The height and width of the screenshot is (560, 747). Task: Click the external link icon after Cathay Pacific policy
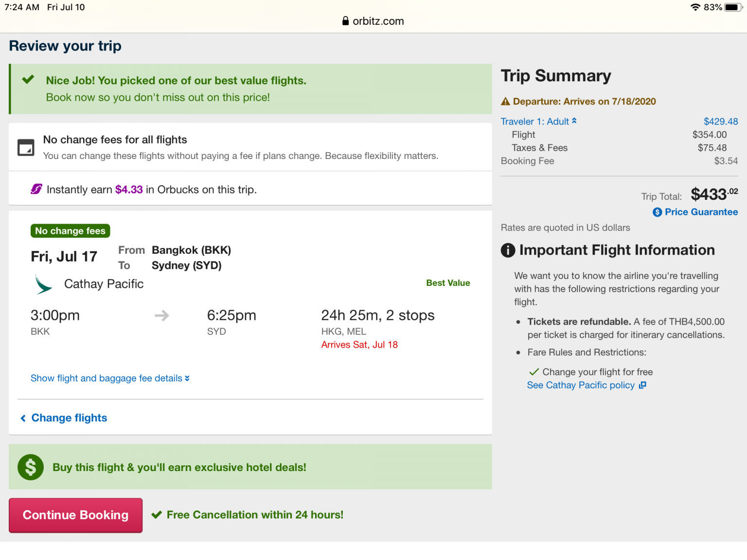(642, 385)
